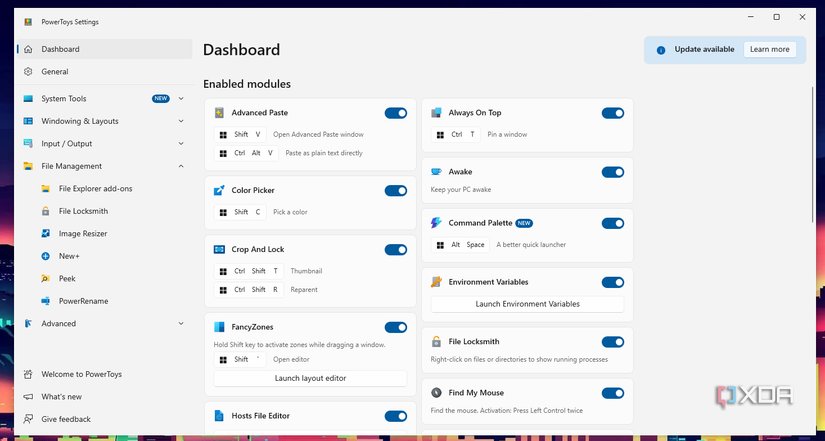The height and width of the screenshot is (441, 825).
Task: Toggle Crop And Lock off
Action: coord(396,249)
